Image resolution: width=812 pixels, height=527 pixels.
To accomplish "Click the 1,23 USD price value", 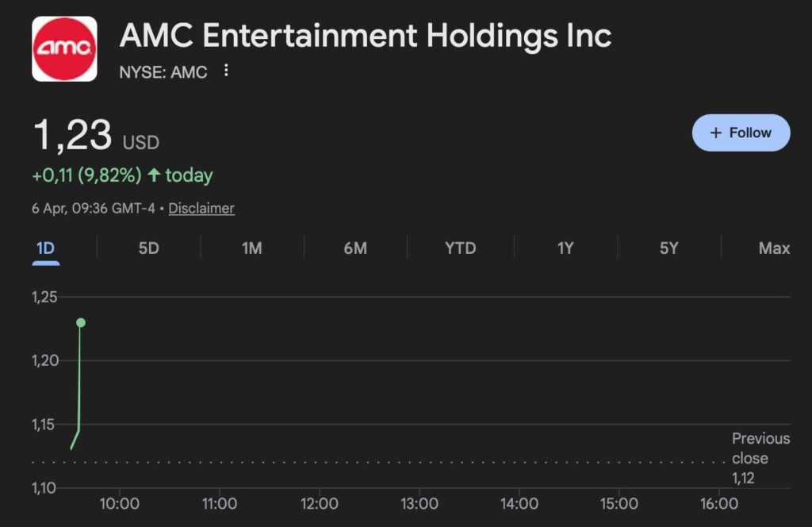I will click(73, 136).
